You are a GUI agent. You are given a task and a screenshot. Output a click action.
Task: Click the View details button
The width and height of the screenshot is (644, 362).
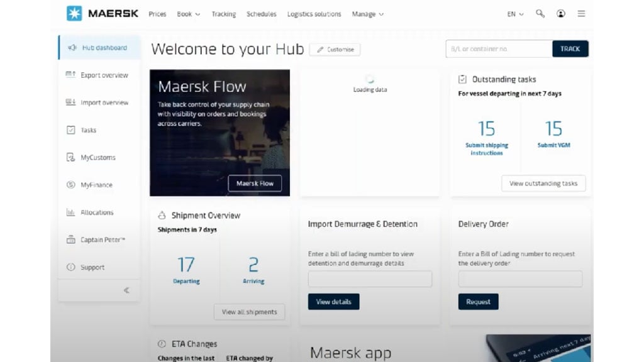tap(333, 302)
